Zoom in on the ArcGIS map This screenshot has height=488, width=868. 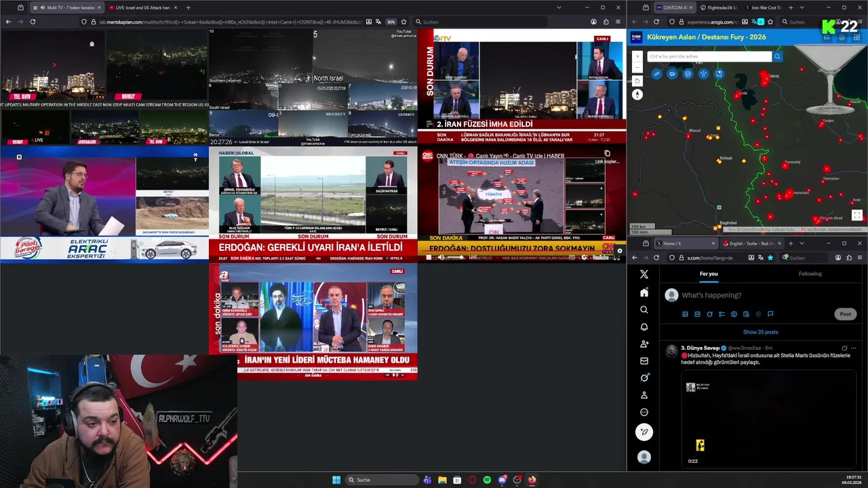click(637, 57)
